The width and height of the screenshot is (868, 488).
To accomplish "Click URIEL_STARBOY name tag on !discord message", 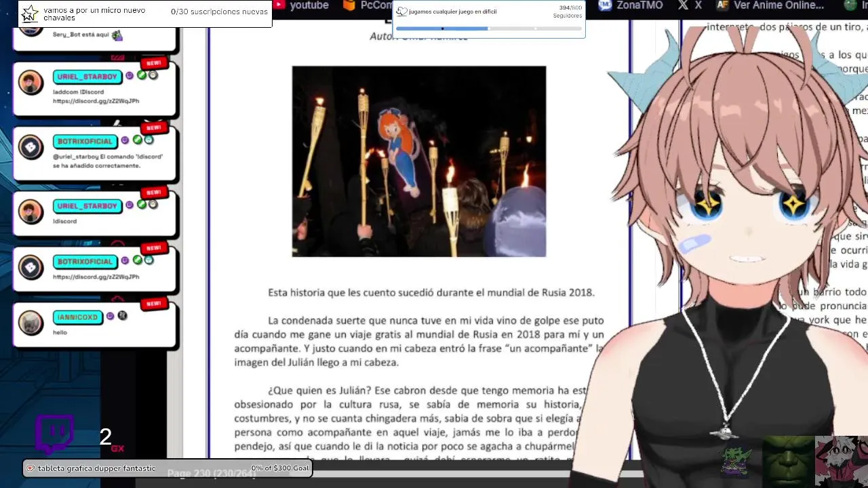I will pyautogui.click(x=87, y=206).
